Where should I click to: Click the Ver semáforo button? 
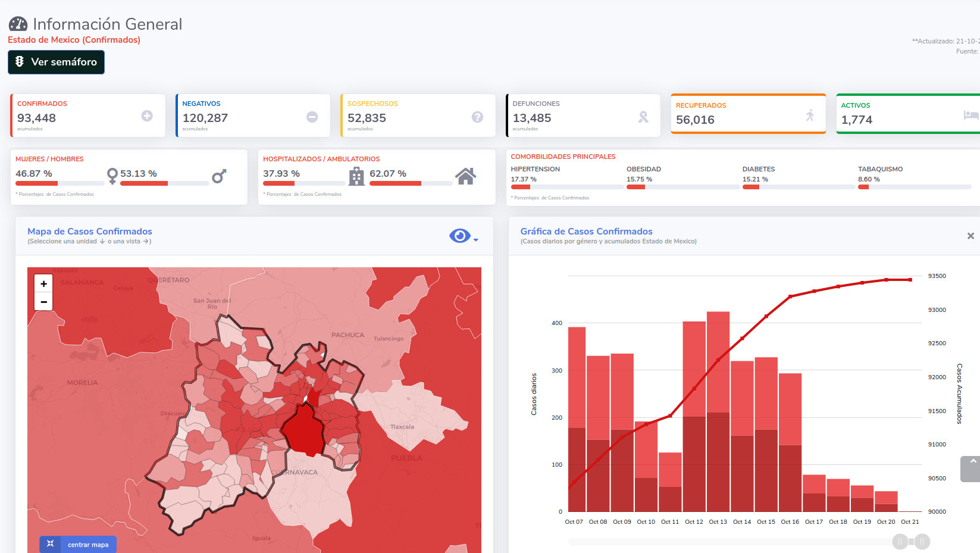tap(56, 62)
